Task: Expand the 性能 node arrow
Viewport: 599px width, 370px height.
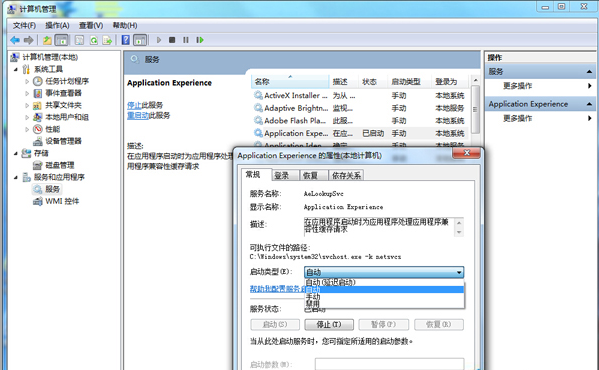Action: click(x=27, y=129)
